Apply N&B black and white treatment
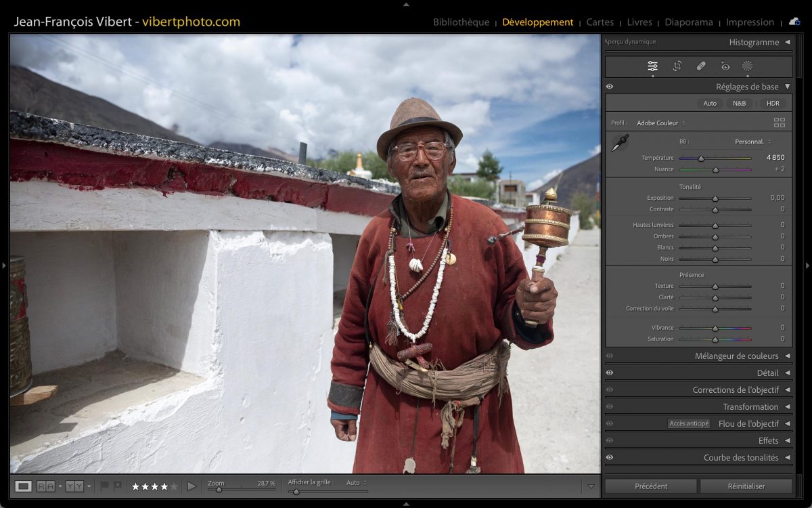Viewport: 812px width, 508px height. coord(739,103)
